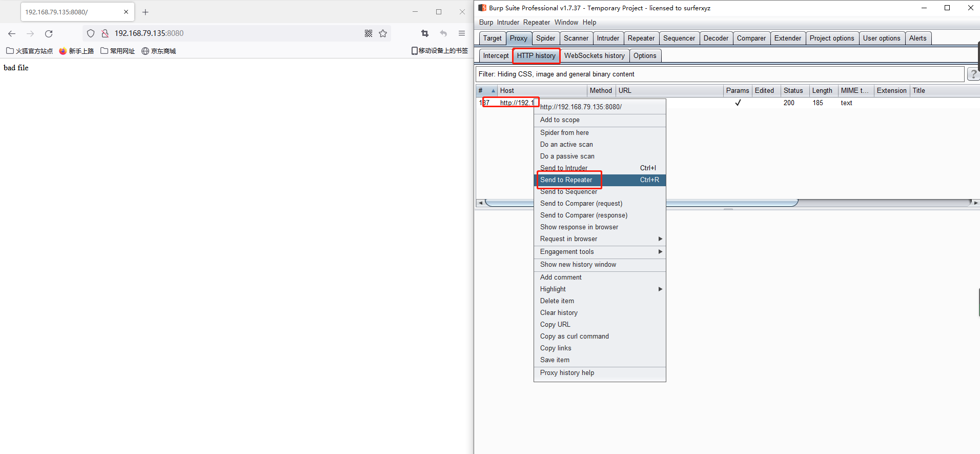Open the 新手上路 bookmark
Viewport: 980px width, 454px height.
tap(76, 51)
